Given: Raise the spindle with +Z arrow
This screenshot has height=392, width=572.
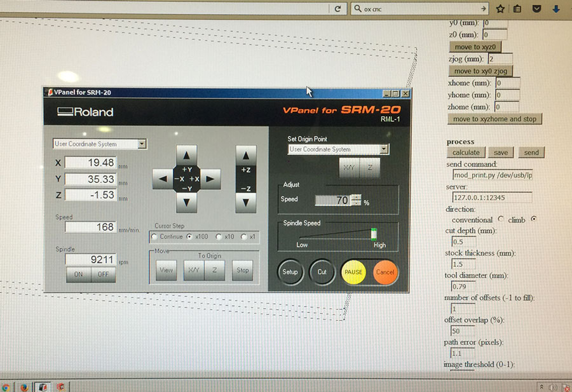Looking at the screenshot, I should coord(246,156).
